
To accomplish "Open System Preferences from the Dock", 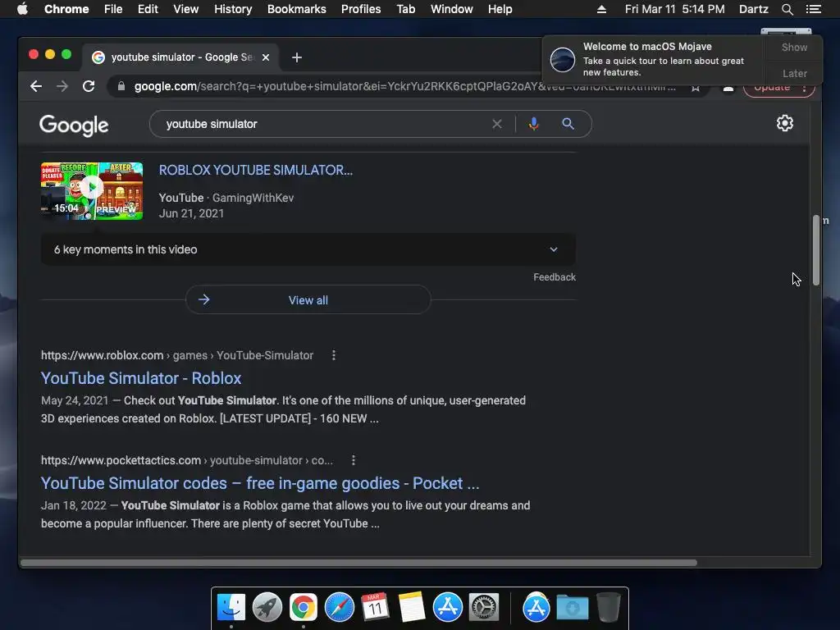I will click(x=484, y=608).
